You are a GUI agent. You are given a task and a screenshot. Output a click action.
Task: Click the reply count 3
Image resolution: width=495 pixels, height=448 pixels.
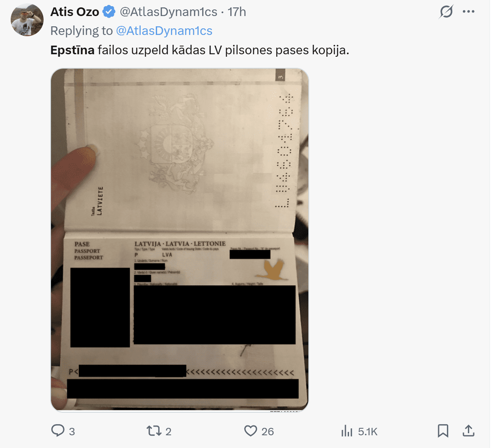pyautogui.click(x=72, y=432)
